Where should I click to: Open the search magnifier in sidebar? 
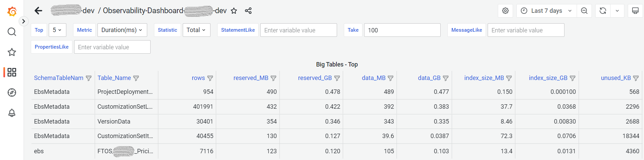point(12,32)
